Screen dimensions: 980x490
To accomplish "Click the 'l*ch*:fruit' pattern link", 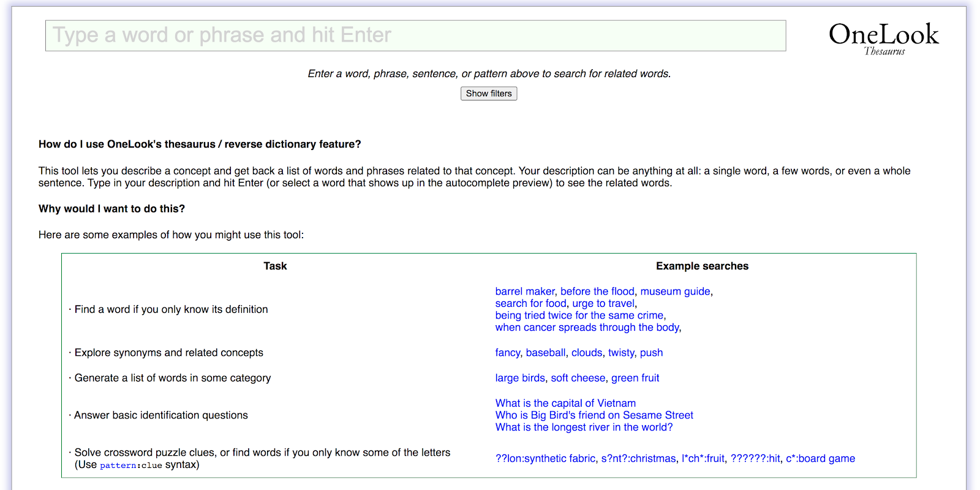I will point(703,459).
